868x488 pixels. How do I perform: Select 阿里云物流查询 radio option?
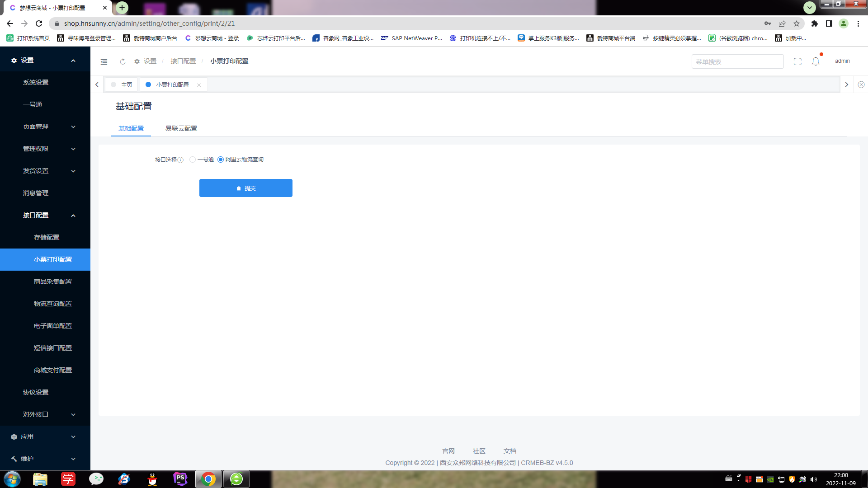[x=221, y=160]
